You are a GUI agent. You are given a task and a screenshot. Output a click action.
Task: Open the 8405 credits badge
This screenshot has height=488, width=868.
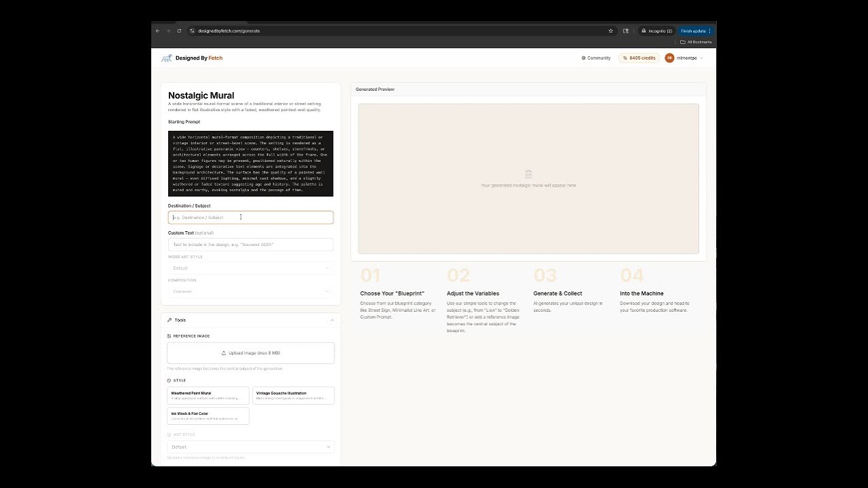(639, 58)
